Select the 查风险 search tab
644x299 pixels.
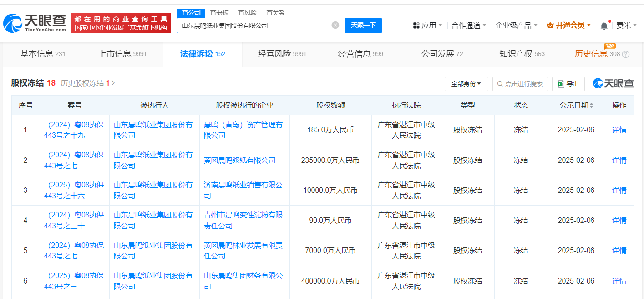247,13
